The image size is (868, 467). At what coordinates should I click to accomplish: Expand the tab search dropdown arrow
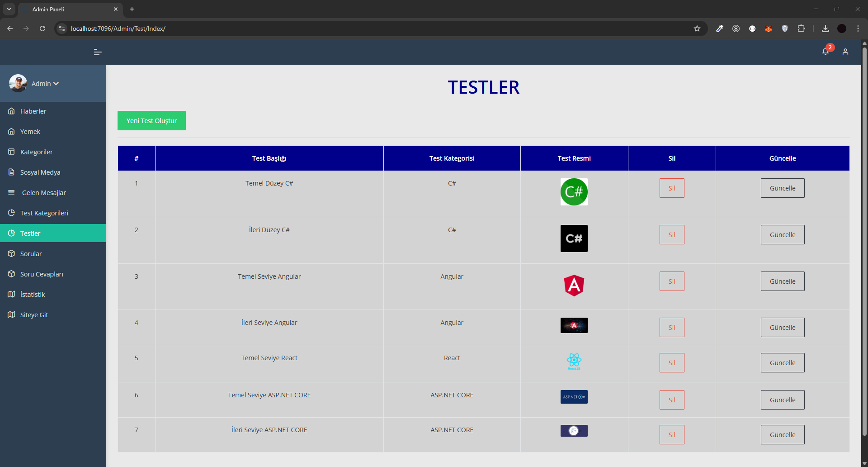[x=9, y=9]
